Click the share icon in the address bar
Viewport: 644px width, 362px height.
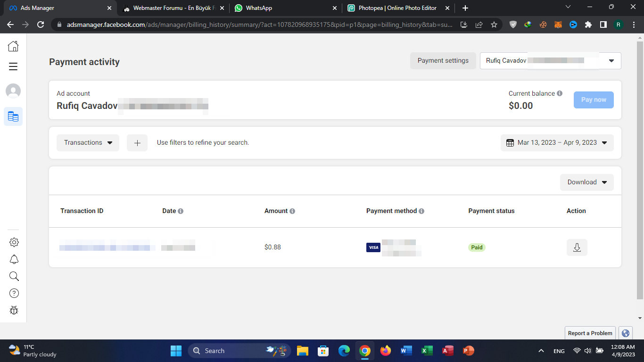[479, 25]
